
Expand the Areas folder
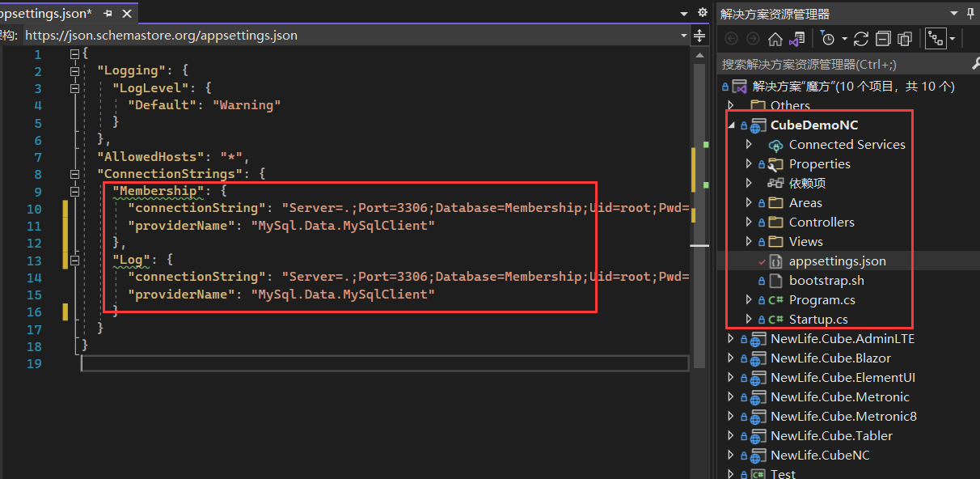pos(750,203)
